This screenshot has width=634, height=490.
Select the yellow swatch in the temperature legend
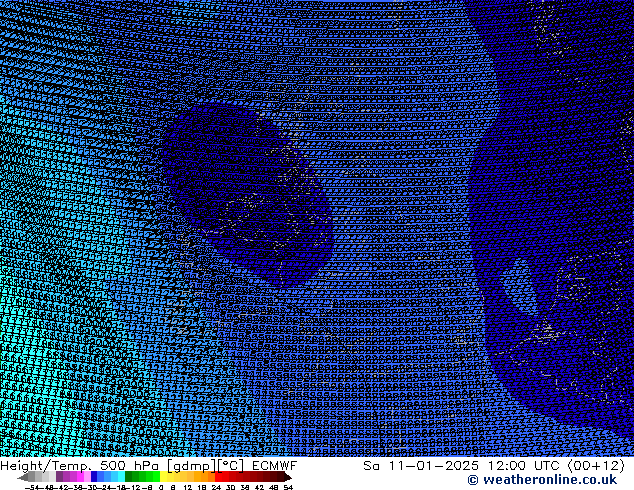click(x=163, y=477)
